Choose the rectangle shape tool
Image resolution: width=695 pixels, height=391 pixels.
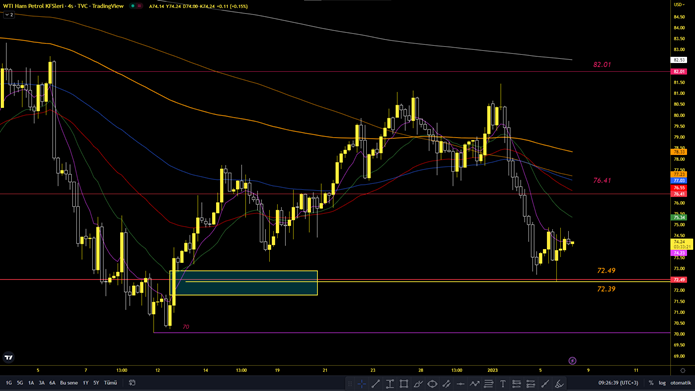coord(404,383)
